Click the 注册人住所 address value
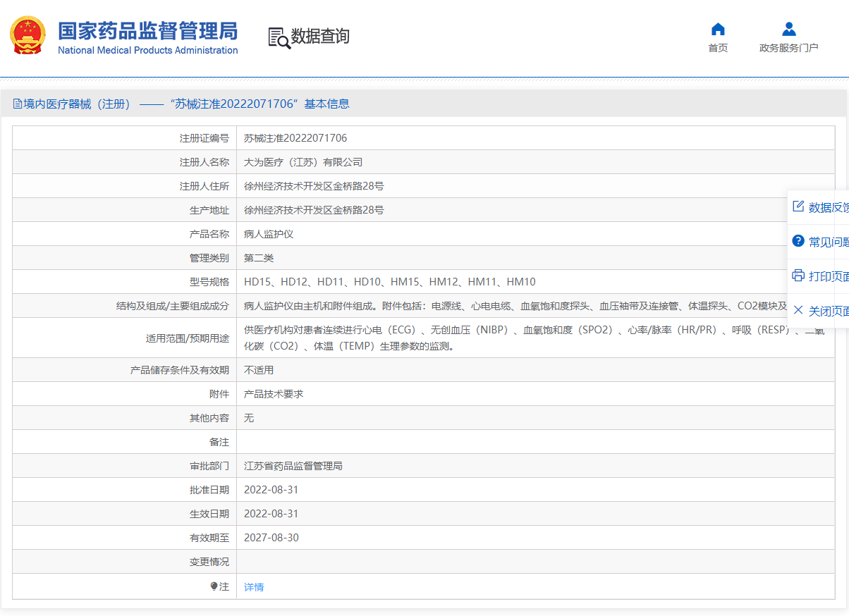Viewport: 849px width, 616px height. click(x=314, y=186)
